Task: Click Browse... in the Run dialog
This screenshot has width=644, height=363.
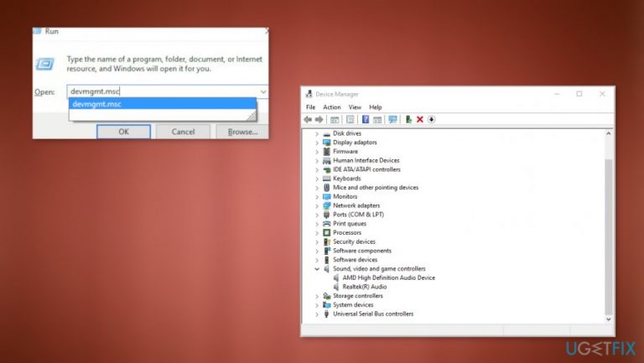Action: pos(242,132)
